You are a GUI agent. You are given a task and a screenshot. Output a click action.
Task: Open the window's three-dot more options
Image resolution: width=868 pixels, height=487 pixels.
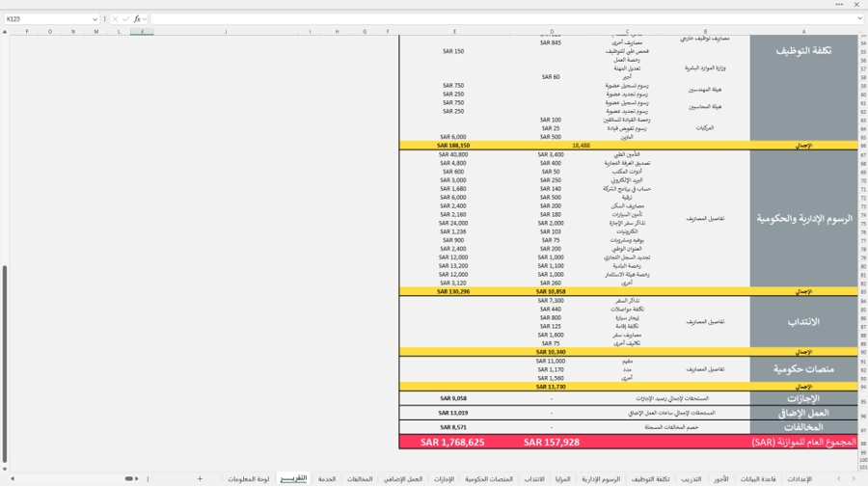(x=839, y=5)
